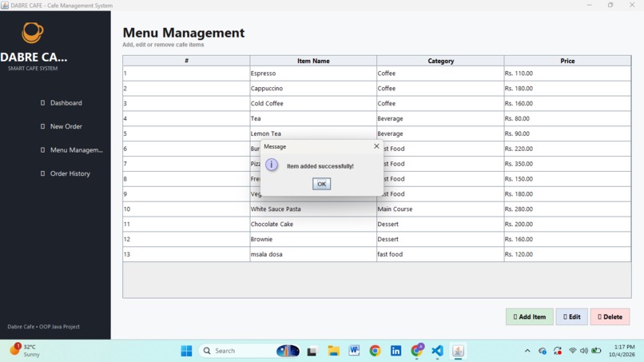Click the Main Course category cell
Screen dimensions: 644x362
pos(440,209)
